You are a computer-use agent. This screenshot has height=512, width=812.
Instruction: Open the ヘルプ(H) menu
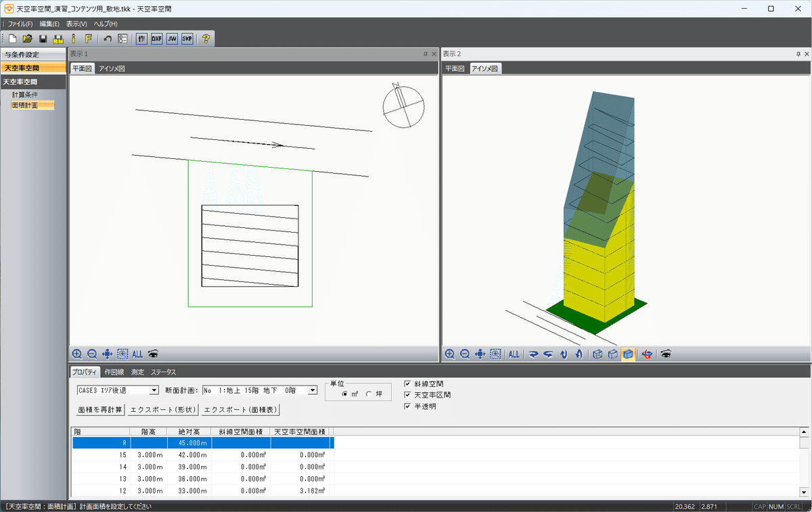point(106,24)
